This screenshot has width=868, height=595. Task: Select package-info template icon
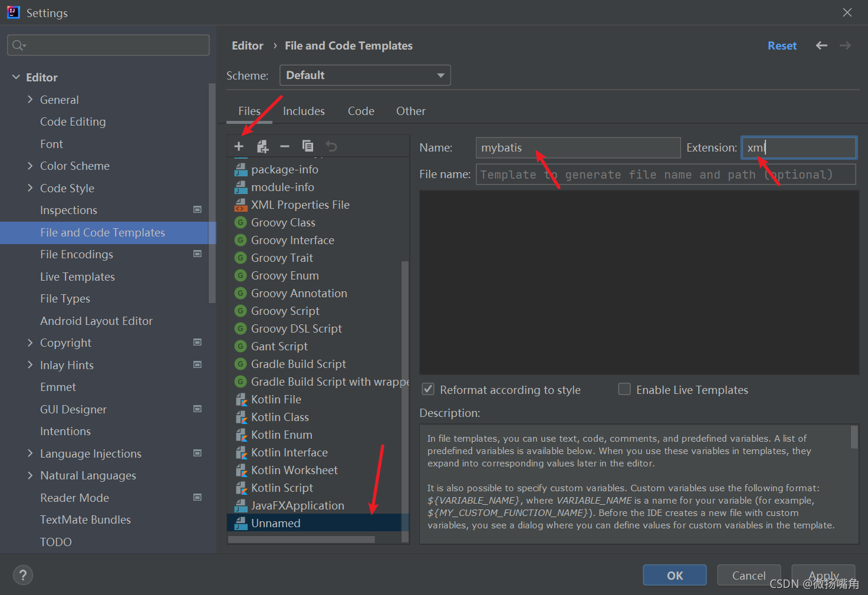click(x=241, y=169)
